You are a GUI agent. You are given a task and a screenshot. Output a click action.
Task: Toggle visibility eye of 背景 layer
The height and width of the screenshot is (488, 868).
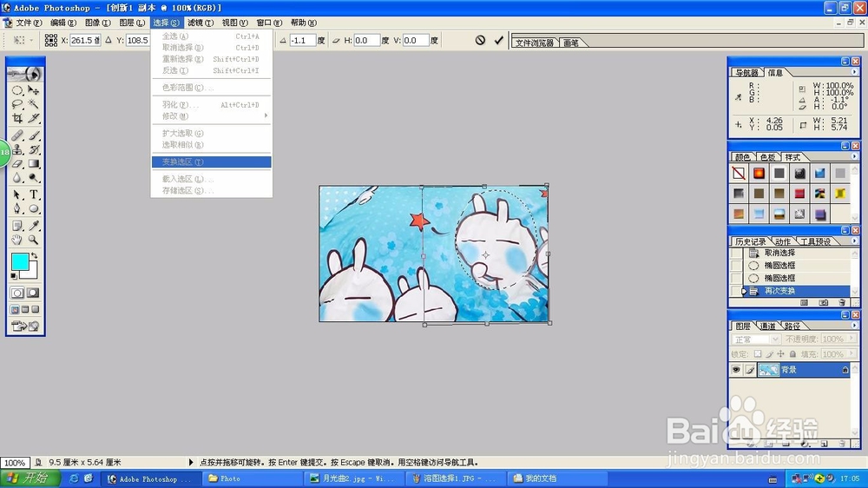pyautogui.click(x=736, y=369)
